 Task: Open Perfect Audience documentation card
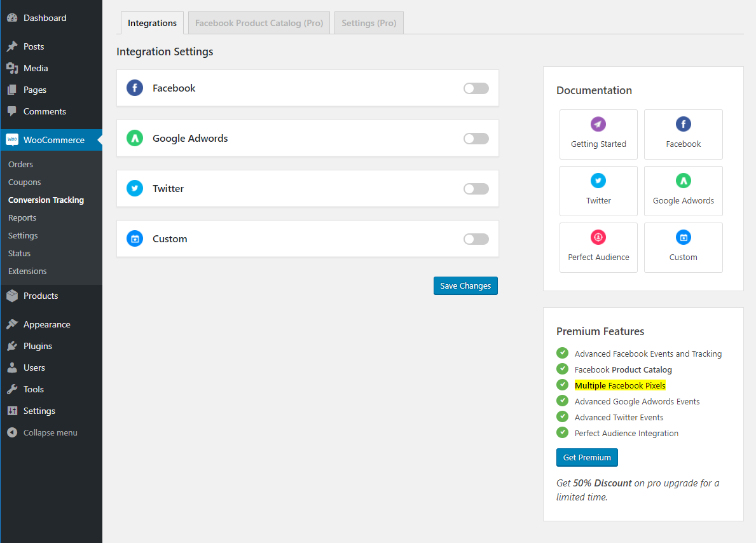pos(598,247)
